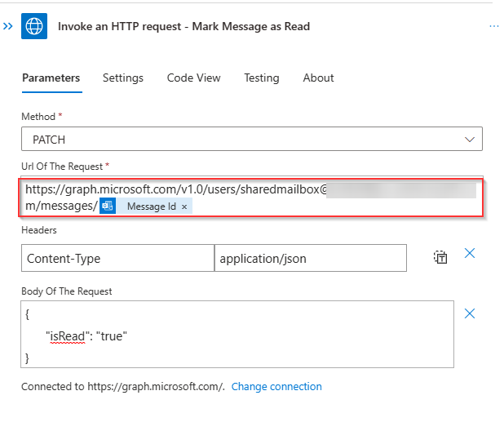504x422 pixels.
Task: Show the About tab
Action: (x=319, y=78)
